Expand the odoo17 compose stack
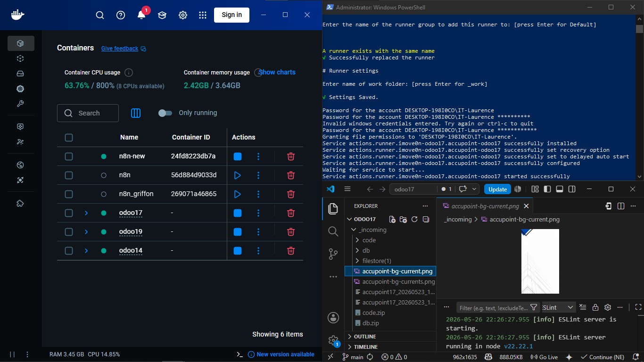The height and width of the screenshot is (362, 644). 86,213
